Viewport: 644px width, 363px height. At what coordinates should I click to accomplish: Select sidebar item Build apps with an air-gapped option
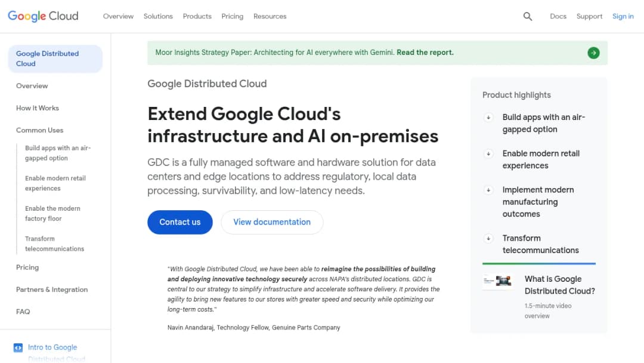(58, 153)
